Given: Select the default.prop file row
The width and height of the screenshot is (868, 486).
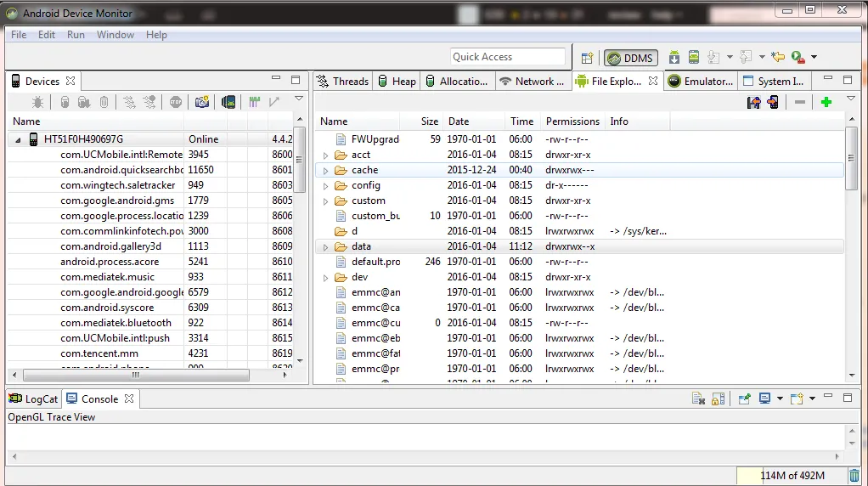Looking at the screenshot, I should click(579, 261).
